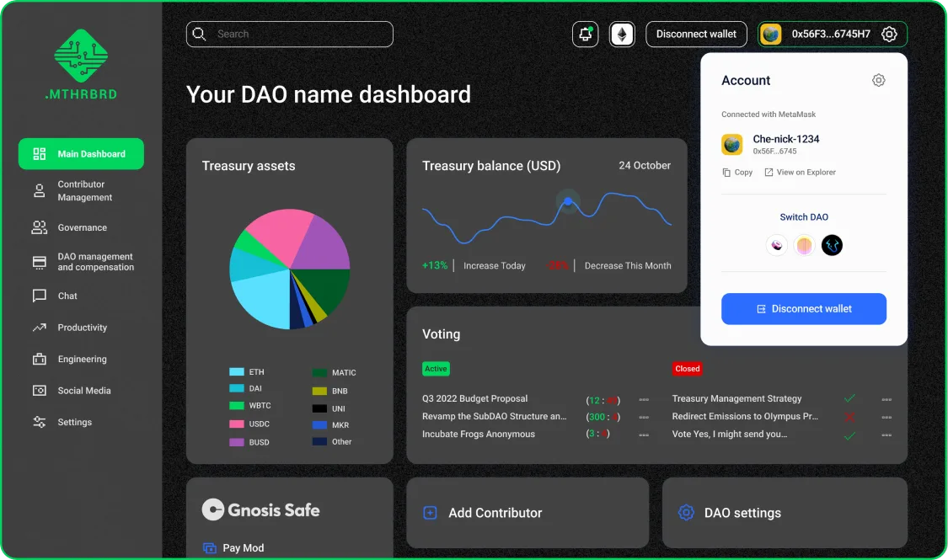Click the MATIC green legend swatch
Screen dimensions: 948x560
[x=319, y=373]
